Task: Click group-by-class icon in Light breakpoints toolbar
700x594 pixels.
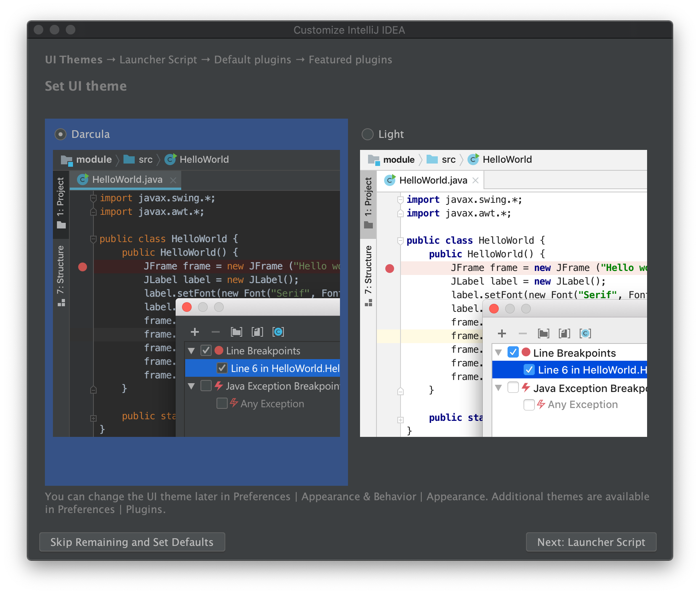Action: coord(585,333)
